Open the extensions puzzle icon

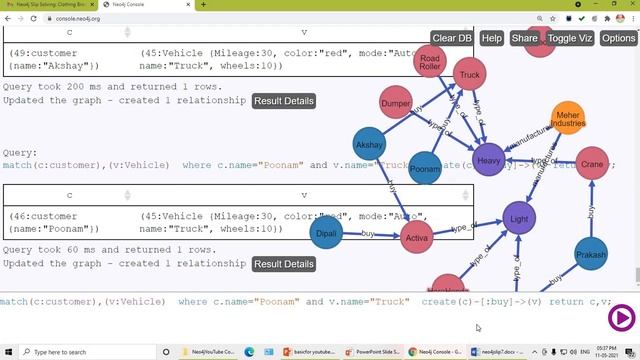(x=607, y=18)
